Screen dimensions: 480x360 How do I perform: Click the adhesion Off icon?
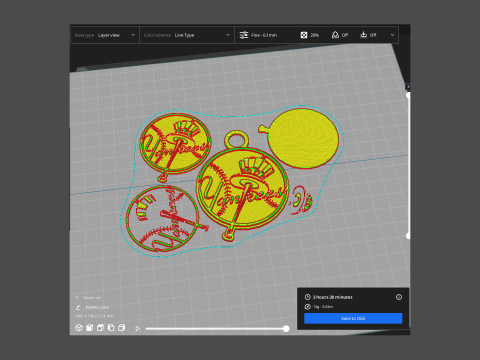pyautogui.click(x=363, y=35)
